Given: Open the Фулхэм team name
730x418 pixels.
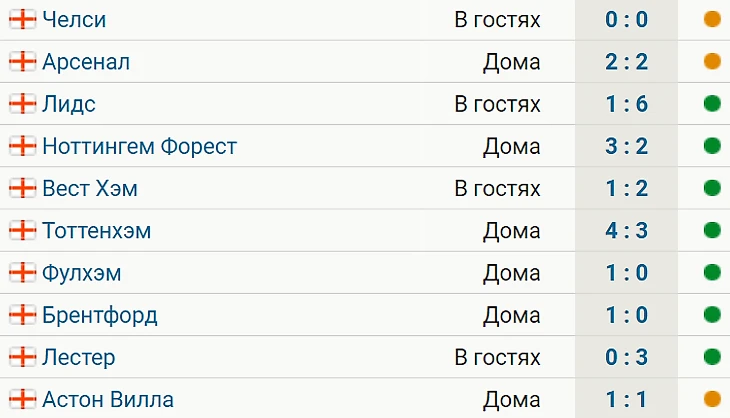Looking at the screenshot, I should point(82,273).
